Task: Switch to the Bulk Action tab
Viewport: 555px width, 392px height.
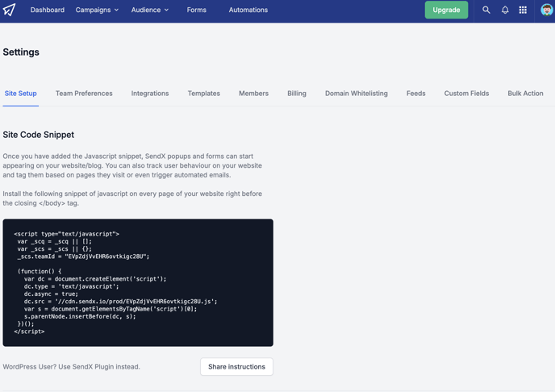Action: 525,94
